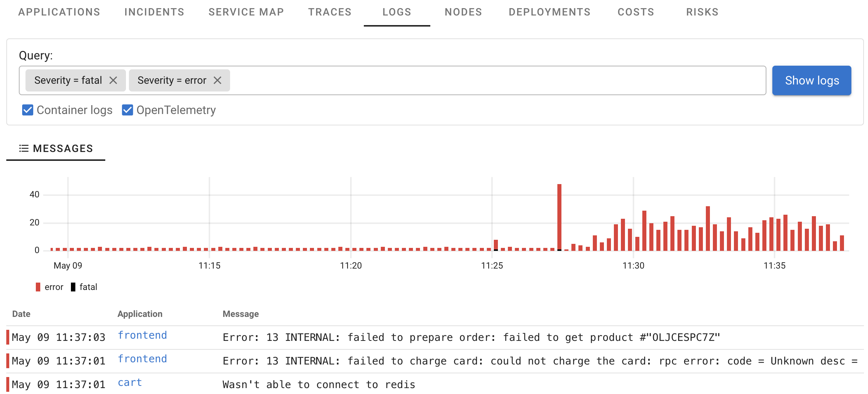
Task: Toggle the fatal series legend swatch
Action: [73, 287]
